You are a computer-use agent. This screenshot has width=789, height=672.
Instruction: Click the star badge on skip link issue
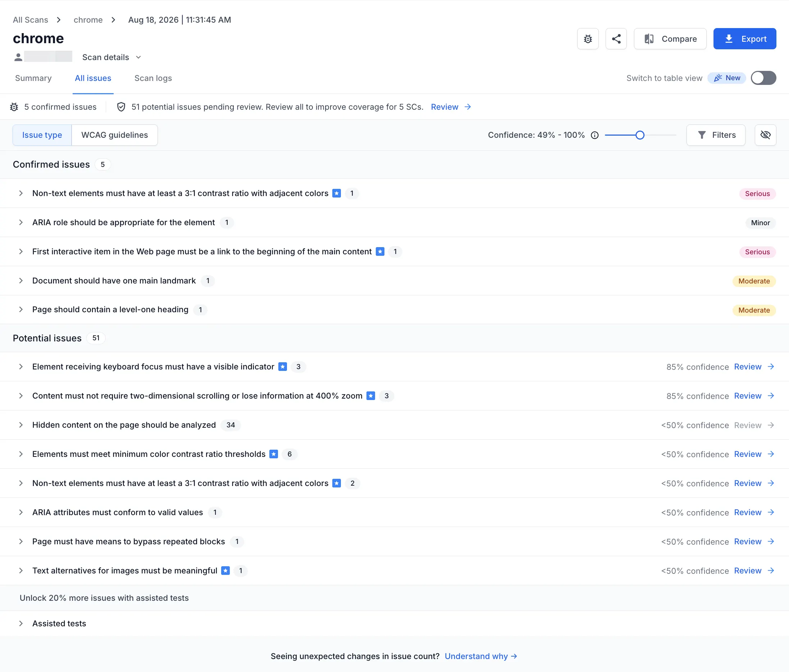coord(380,252)
